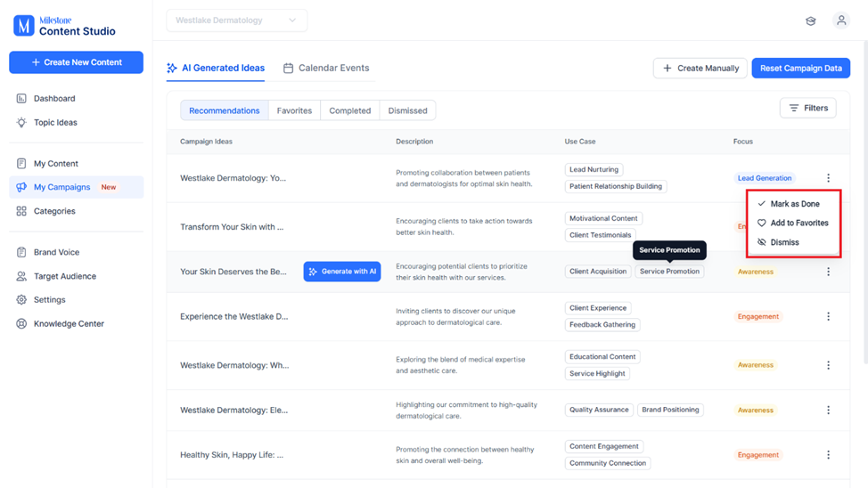Click the Milestone Content Studio logo

tap(64, 26)
